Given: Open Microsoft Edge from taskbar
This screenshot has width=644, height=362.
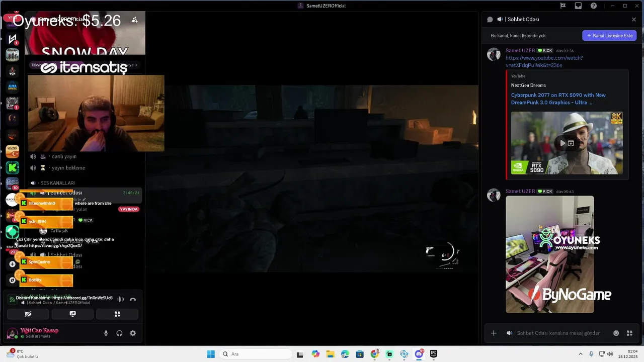Looking at the screenshot, I should [x=345, y=354].
